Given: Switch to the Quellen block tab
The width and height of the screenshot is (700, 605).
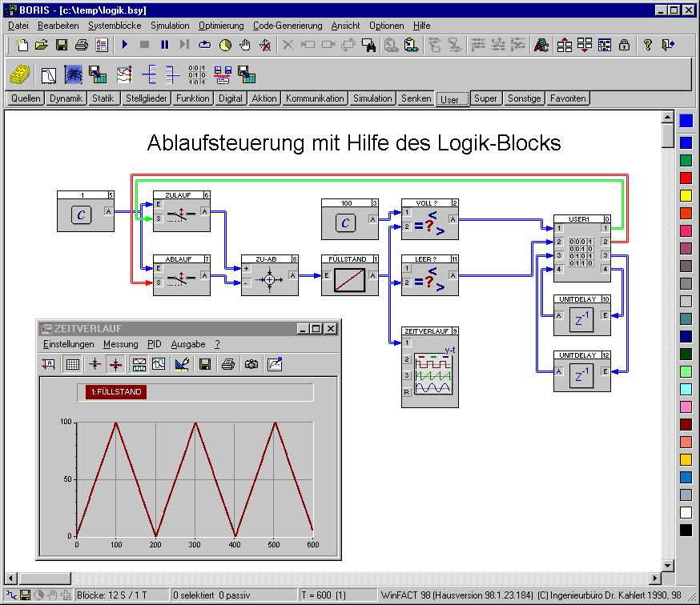Looking at the screenshot, I should point(26,98).
